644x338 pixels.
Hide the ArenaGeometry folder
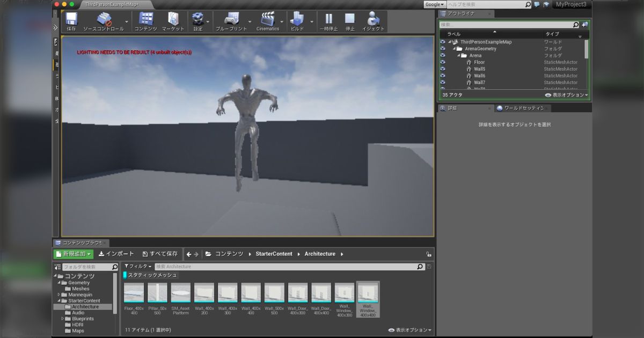click(442, 48)
